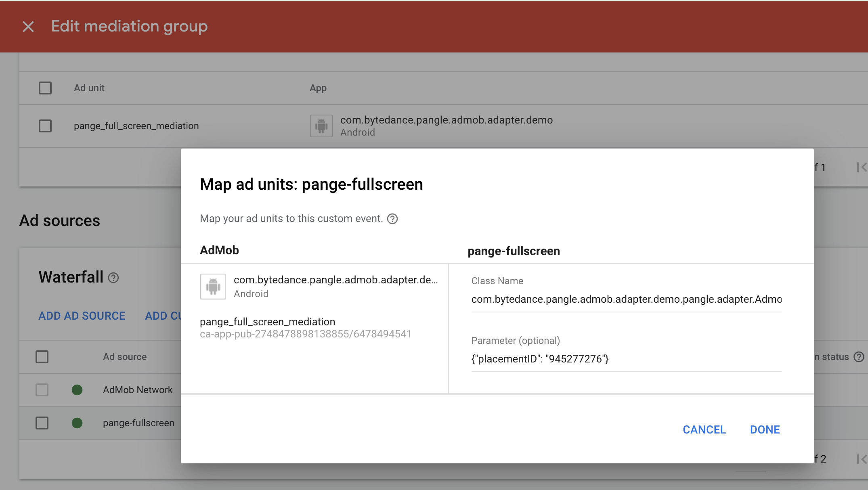
Task: Tick the AdMob Network row checkbox
Action: 42,390
